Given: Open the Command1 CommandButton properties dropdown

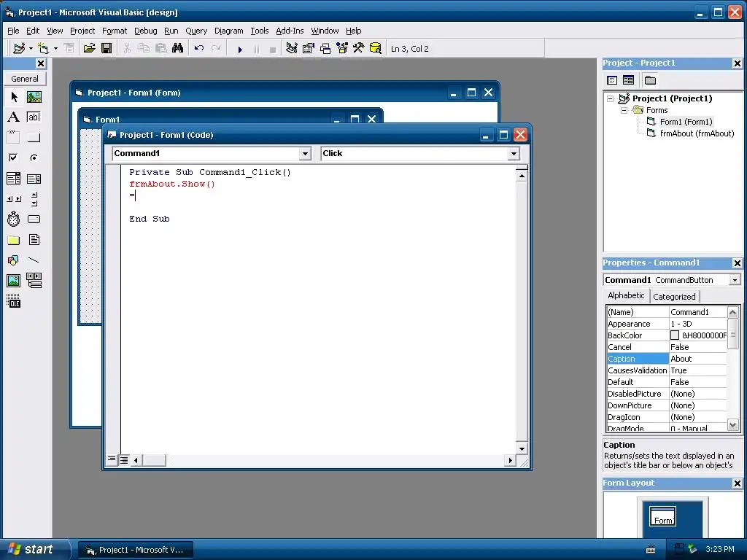Looking at the screenshot, I should (735, 280).
